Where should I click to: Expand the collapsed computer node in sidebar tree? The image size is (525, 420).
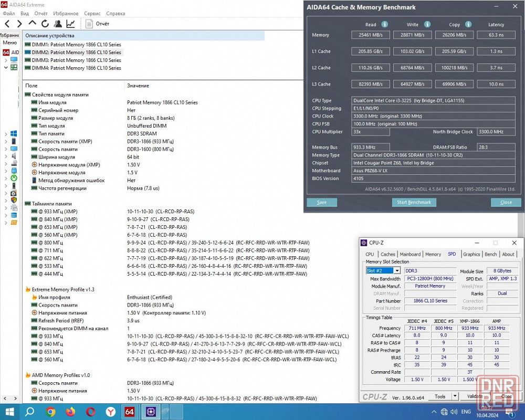(x=6, y=60)
